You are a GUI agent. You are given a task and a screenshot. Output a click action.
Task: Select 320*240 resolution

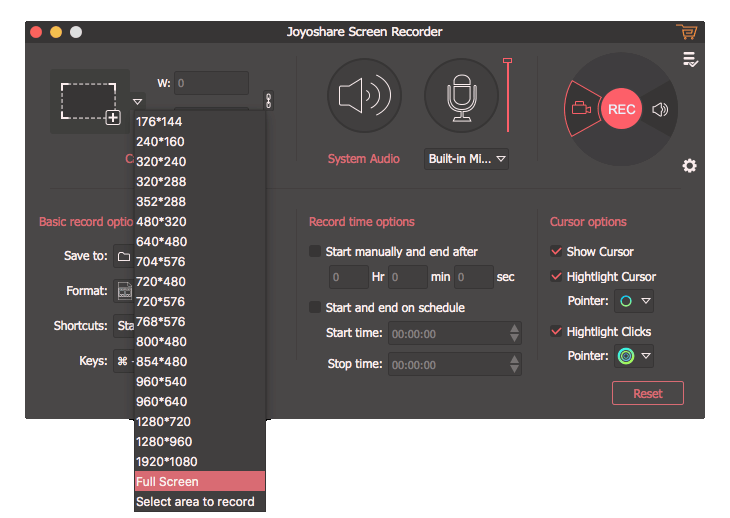(200, 161)
